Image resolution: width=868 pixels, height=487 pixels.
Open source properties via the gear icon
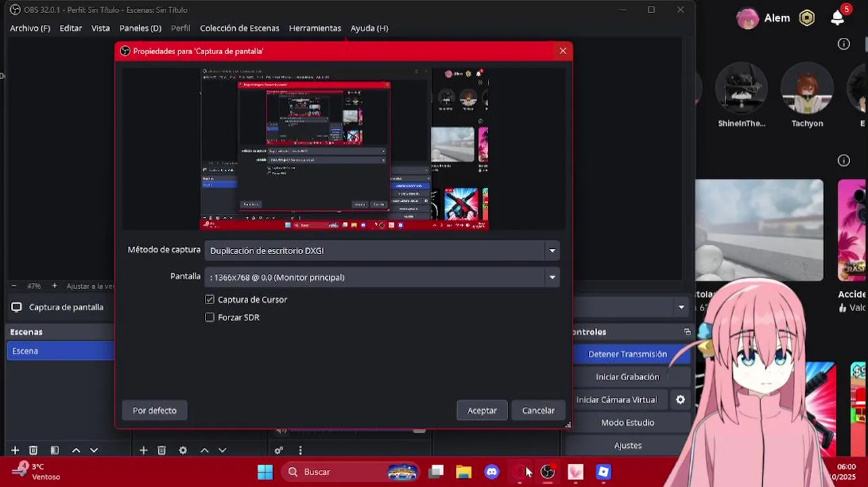[x=183, y=450]
